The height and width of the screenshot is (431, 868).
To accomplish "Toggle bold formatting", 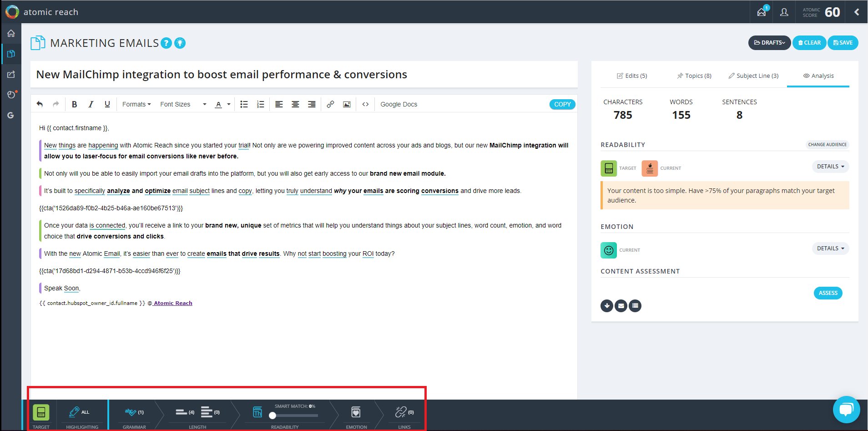I will (75, 104).
